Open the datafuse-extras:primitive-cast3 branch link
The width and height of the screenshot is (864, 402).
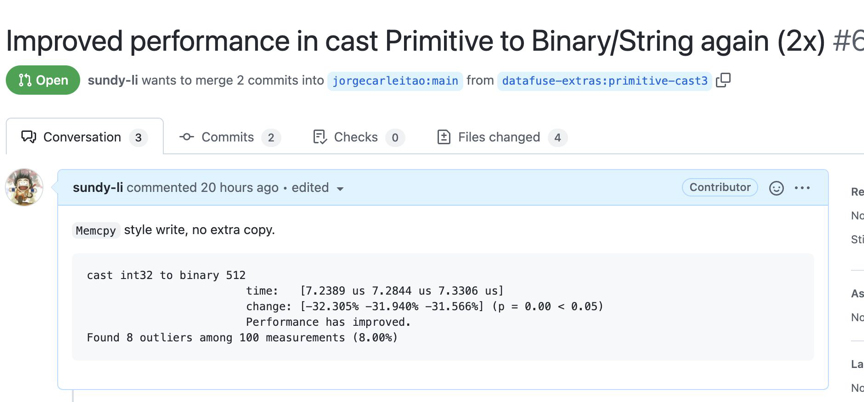click(x=605, y=81)
